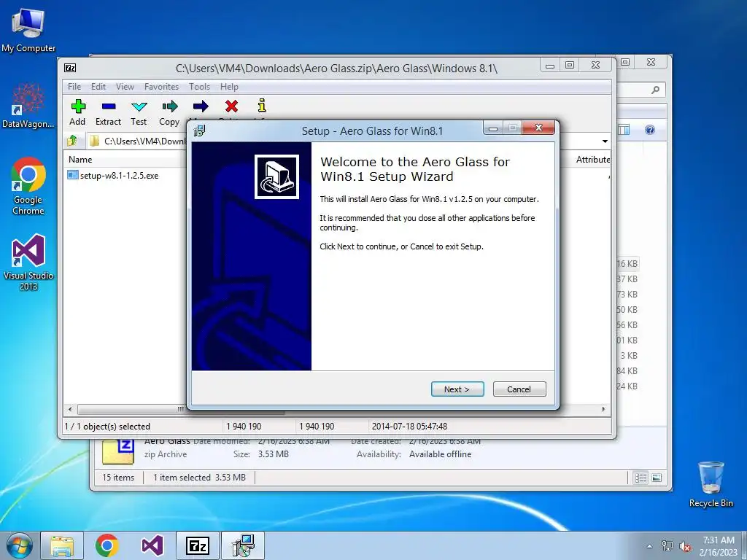Open the Recycle Bin on the desktop
This screenshot has width=747, height=560.
(711, 484)
